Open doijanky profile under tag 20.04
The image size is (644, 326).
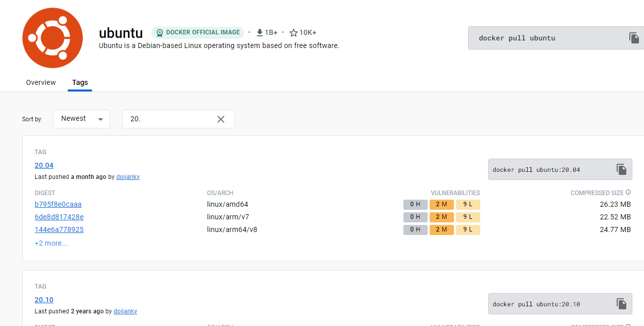[x=128, y=177]
